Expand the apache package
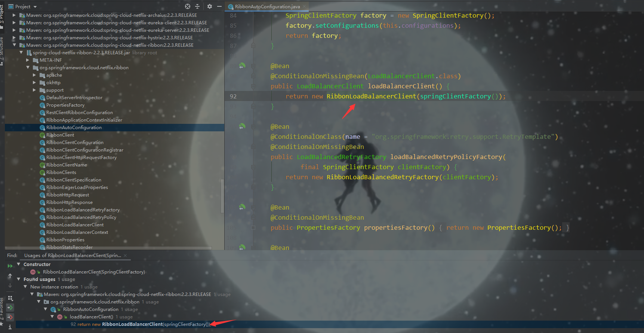Screen dimensions: 644x333 click(x=34, y=75)
